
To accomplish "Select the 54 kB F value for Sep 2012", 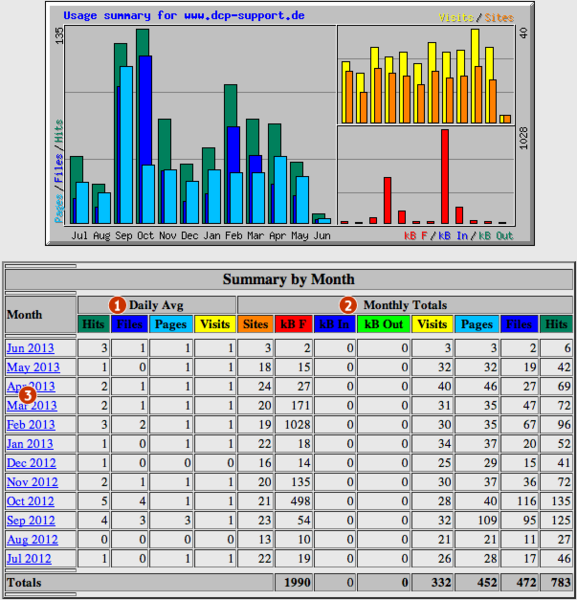I will coord(304,520).
